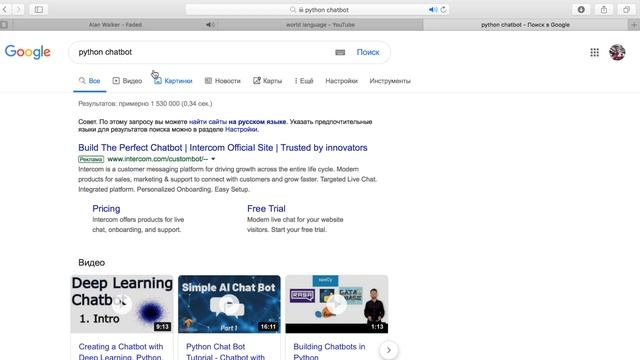Open the Free Trial sitelink

point(266,209)
